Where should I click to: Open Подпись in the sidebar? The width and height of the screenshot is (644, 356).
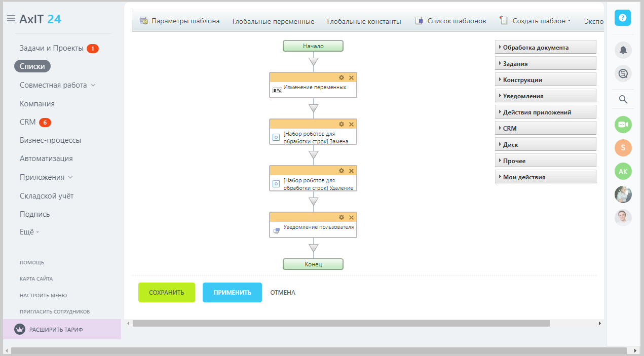pyautogui.click(x=35, y=214)
